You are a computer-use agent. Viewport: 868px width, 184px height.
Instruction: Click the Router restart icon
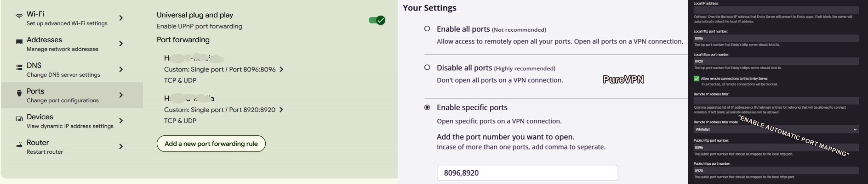click(x=19, y=145)
